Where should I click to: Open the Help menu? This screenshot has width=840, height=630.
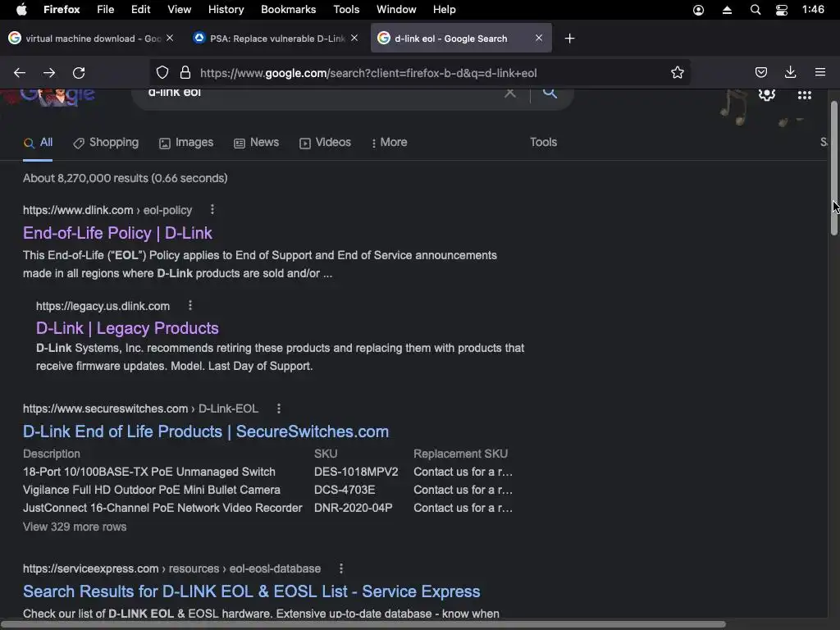[x=444, y=10]
